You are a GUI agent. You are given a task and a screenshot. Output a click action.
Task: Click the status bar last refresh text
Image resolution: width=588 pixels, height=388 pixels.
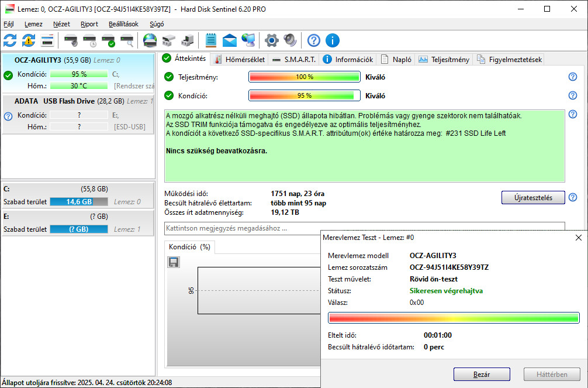[x=87, y=383]
